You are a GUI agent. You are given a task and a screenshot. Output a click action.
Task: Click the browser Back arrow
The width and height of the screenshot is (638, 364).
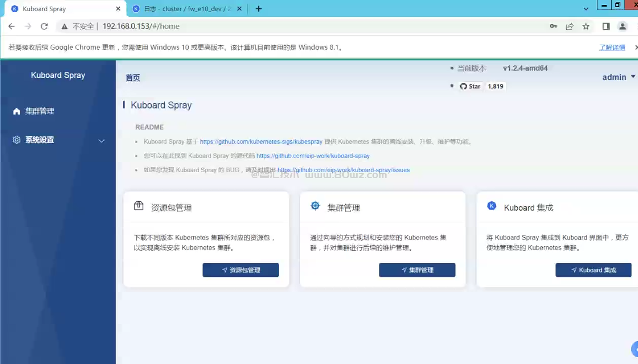[12, 26]
